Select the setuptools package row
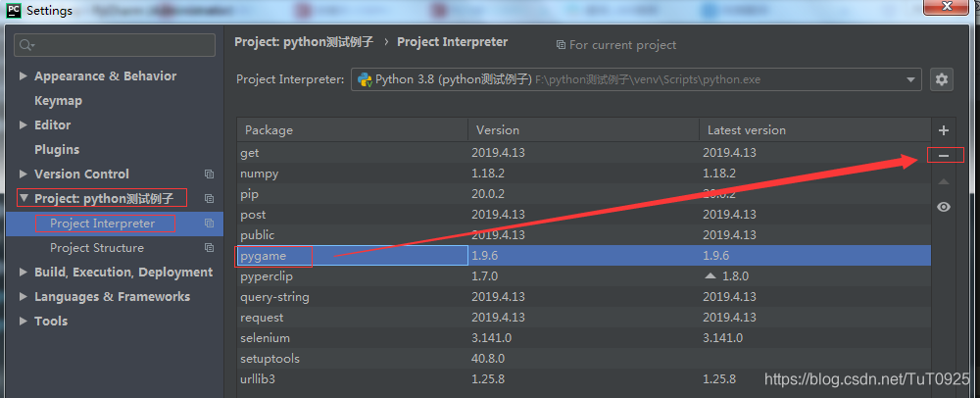The width and height of the screenshot is (980, 398). (x=584, y=359)
